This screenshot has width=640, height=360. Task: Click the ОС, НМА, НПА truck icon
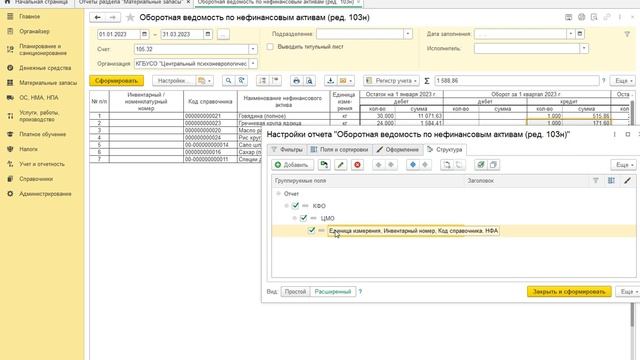tap(10, 98)
